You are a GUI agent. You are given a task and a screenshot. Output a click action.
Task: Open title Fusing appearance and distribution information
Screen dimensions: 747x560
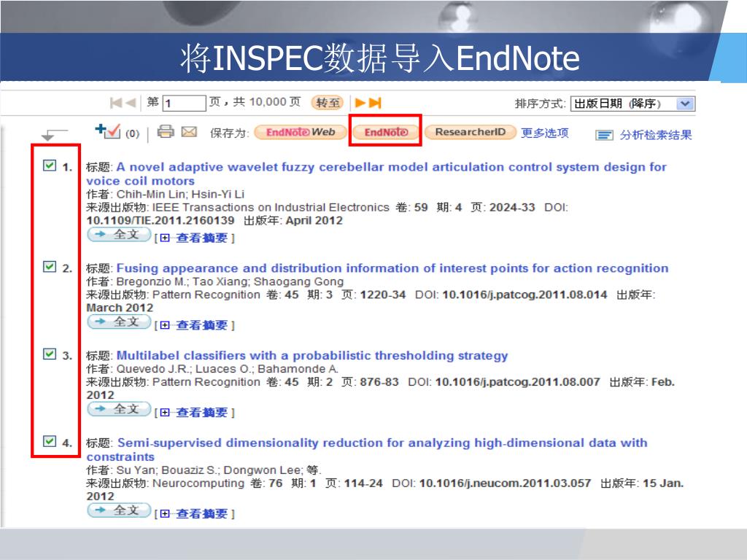coord(392,268)
